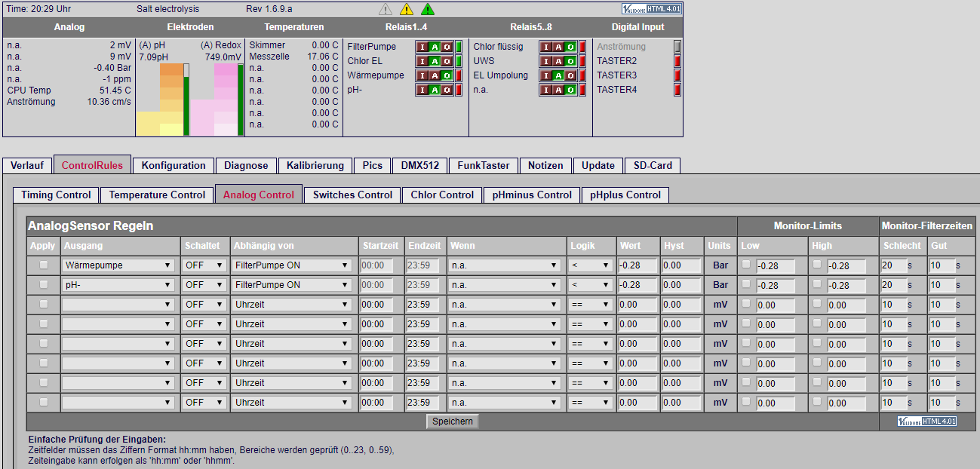The width and height of the screenshot is (980, 469).
Task: Click the Wert field in Wärmepumpe row
Action: (x=637, y=265)
